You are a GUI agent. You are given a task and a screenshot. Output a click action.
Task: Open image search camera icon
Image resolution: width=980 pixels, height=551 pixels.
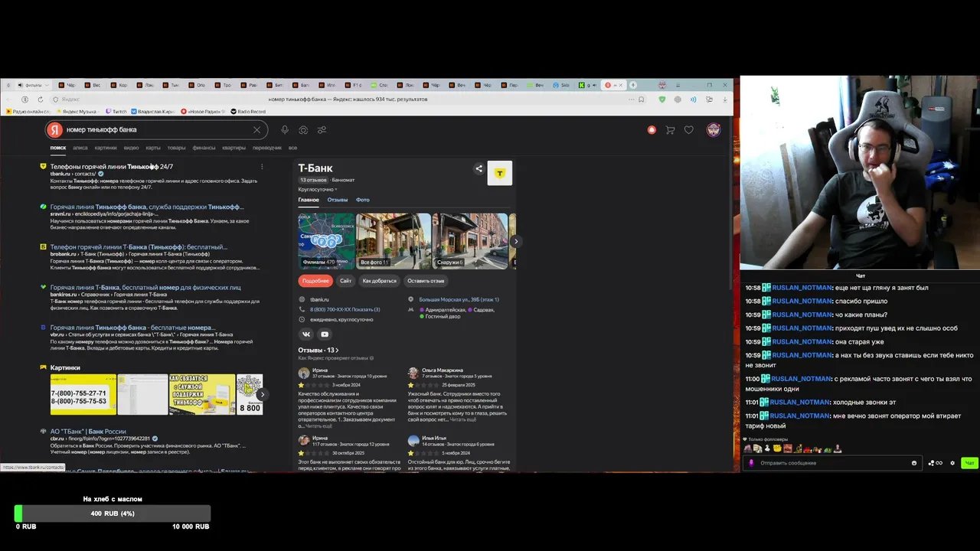(x=303, y=130)
